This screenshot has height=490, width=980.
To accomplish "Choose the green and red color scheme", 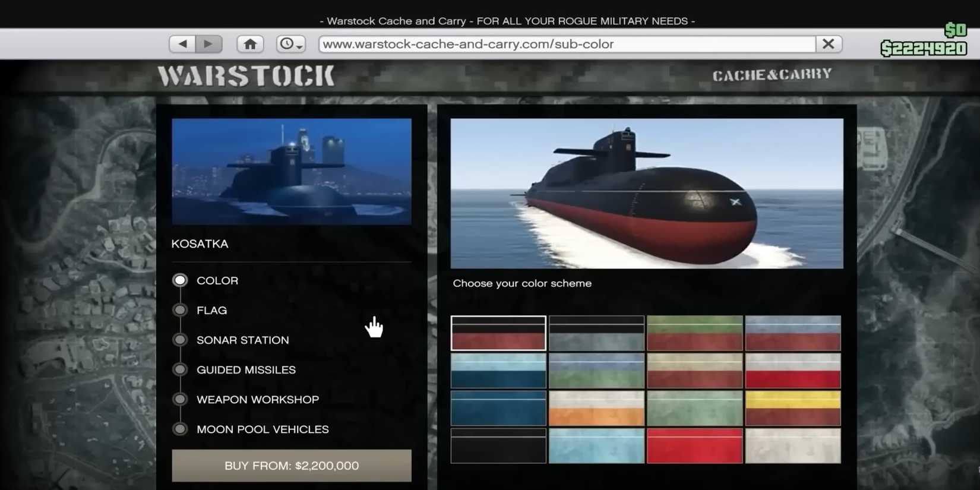I will coord(695,333).
